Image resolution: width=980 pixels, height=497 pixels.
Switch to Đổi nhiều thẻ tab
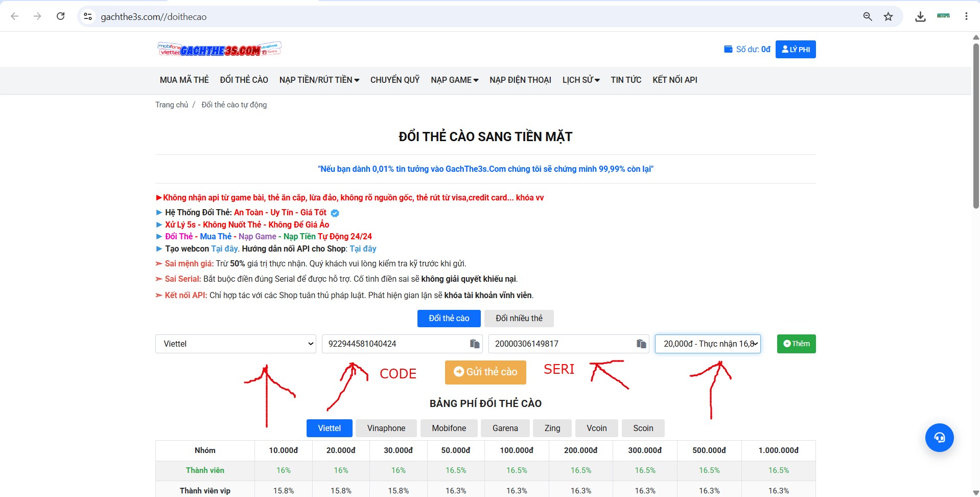point(519,318)
